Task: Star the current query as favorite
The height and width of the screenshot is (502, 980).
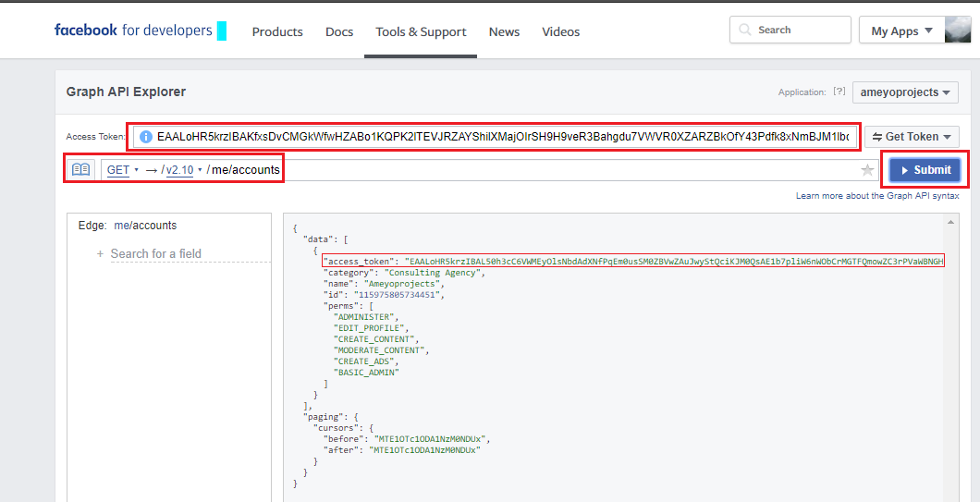Action: pyautogui.click(x=867, y=170)
